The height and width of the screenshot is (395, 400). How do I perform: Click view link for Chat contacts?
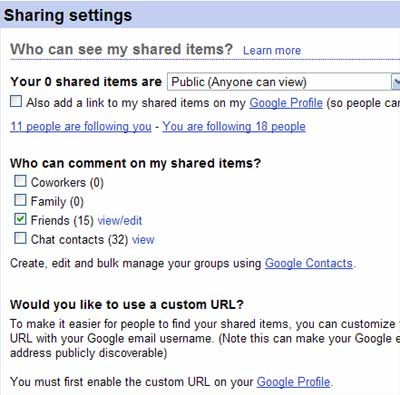coord(143,240)
